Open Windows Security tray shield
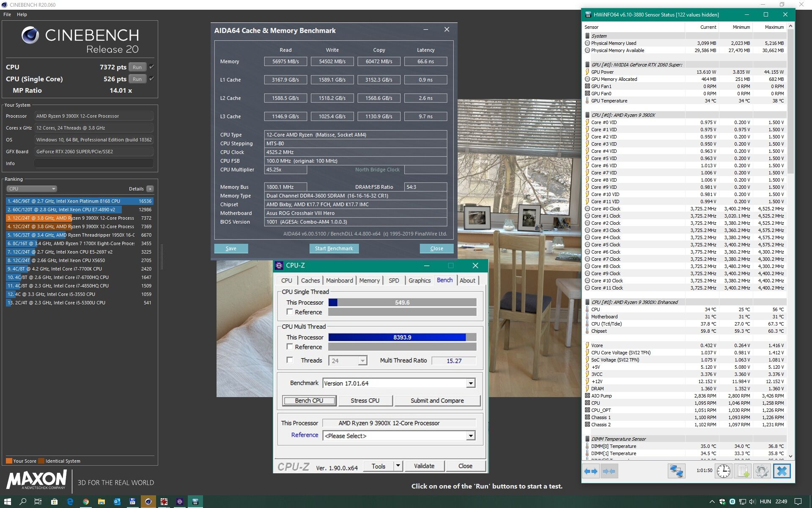Image resolution: width=812 pixels, height=508 pixels. [722, 502]
